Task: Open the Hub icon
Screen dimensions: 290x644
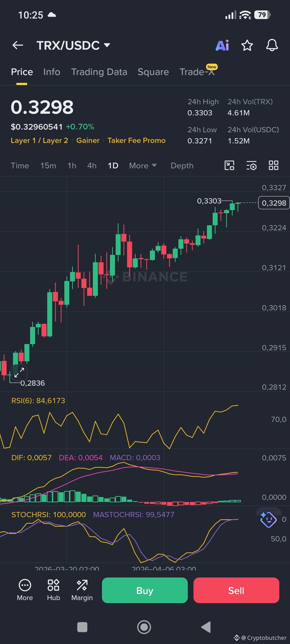Action: pos(53,590)
